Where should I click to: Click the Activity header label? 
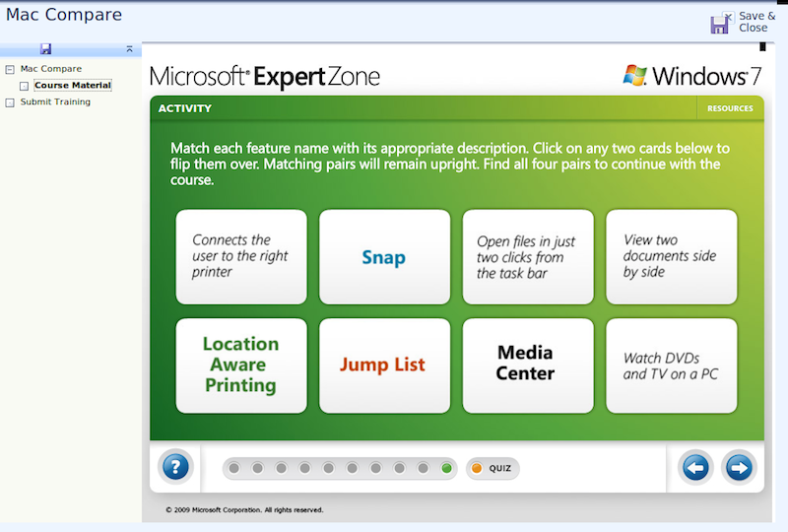[x=184, y=108]
